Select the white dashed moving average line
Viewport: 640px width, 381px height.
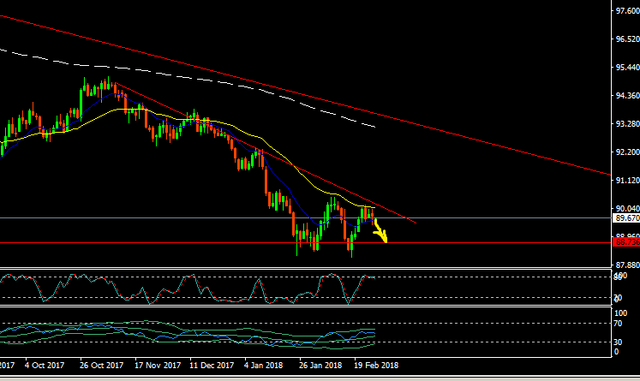pos(188,78)
